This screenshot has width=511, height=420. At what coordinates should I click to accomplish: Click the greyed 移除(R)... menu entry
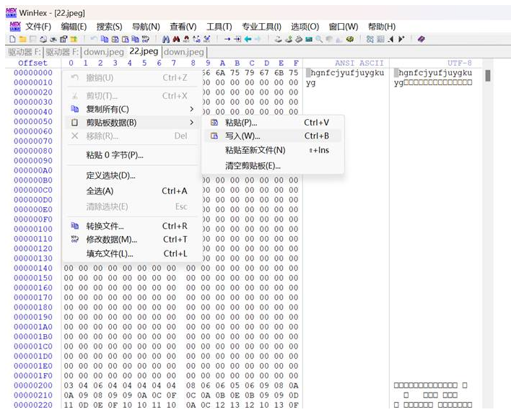[132, 136]
